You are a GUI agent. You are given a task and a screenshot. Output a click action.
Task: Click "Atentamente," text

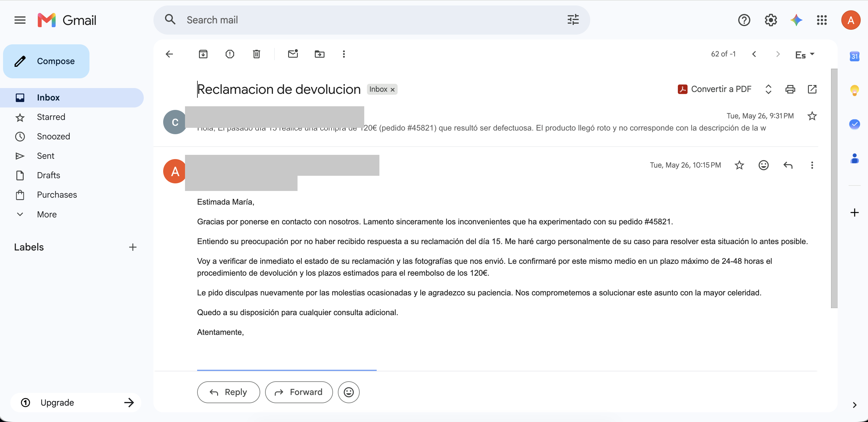click(220, 332)
